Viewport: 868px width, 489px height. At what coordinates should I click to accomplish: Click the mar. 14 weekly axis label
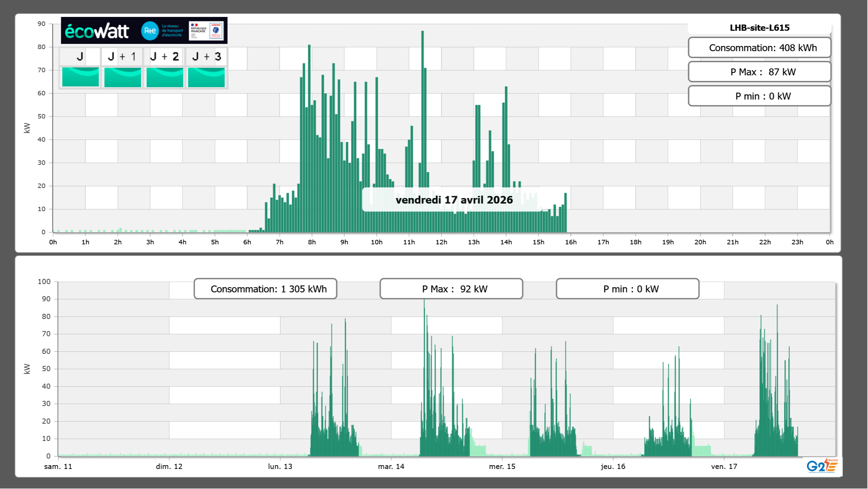click(391, 467)
